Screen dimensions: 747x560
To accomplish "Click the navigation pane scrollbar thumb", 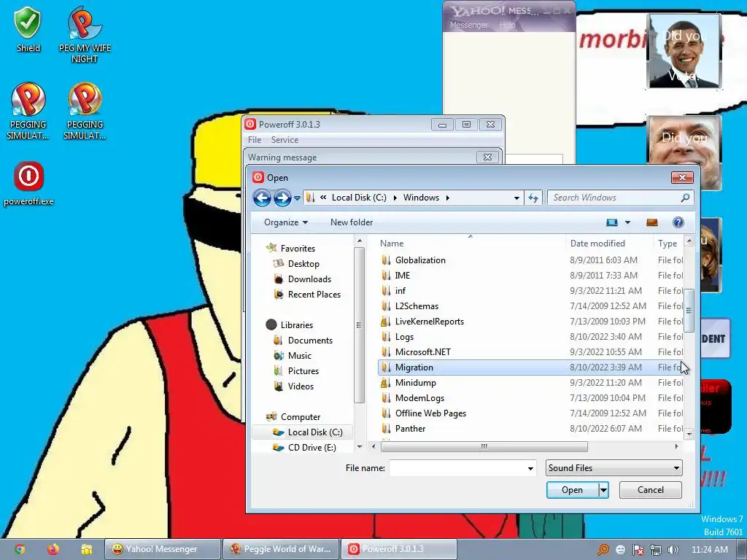I will point(359,325).
